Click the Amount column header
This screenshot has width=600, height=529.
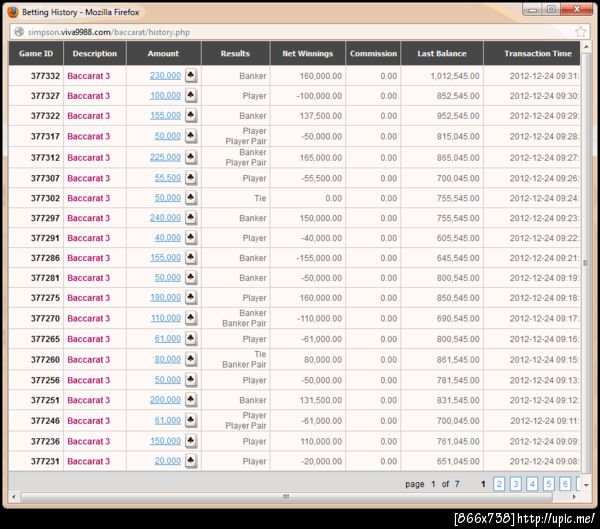tap(163, 53)
